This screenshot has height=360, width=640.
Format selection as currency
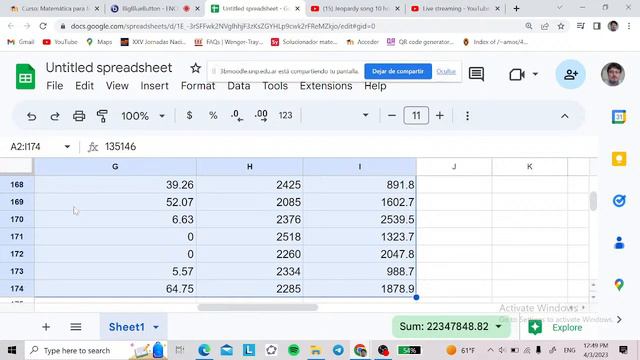(189, 116)
